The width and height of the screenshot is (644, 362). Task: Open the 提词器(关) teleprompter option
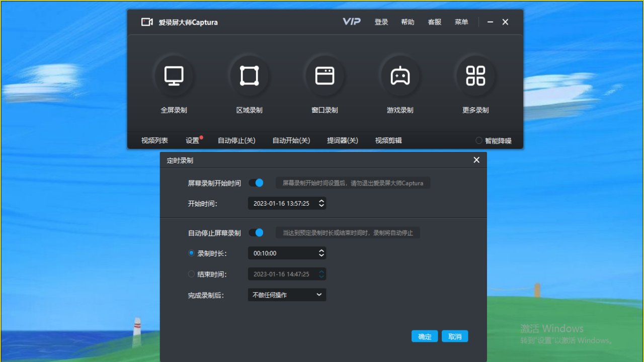click(343, 140)
